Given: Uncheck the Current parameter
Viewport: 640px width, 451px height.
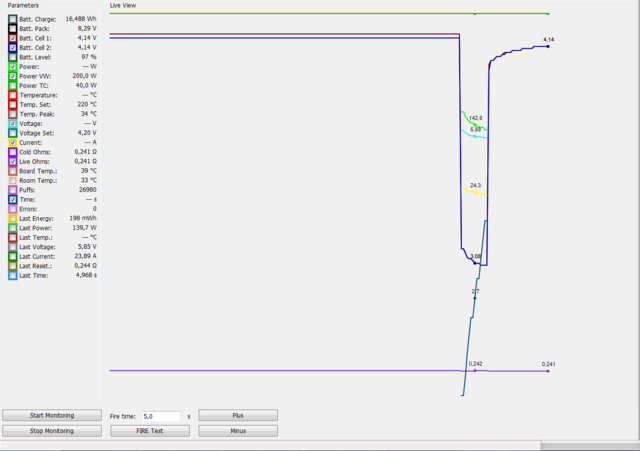Looking at the screenshot, I should [11, 143].
